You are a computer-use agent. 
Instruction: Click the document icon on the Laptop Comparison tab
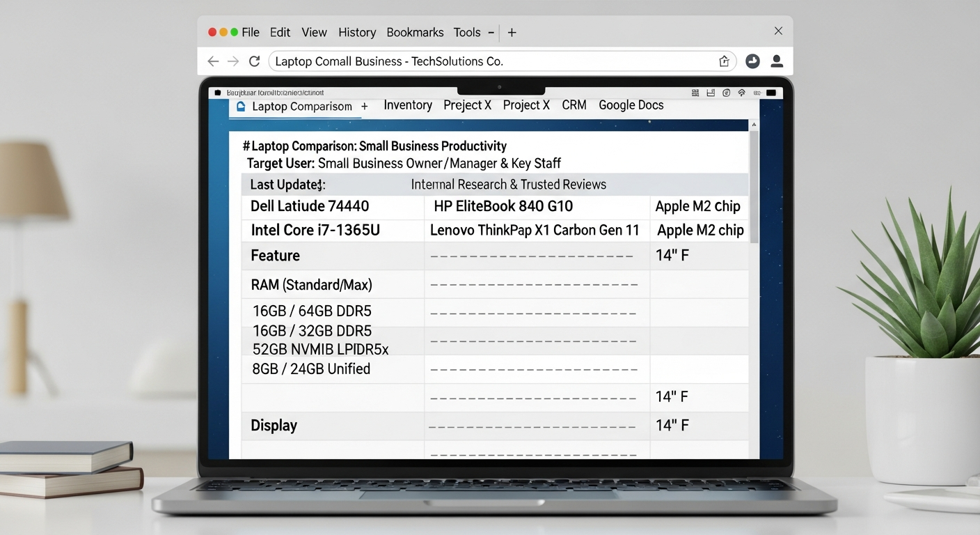[240, 106]
